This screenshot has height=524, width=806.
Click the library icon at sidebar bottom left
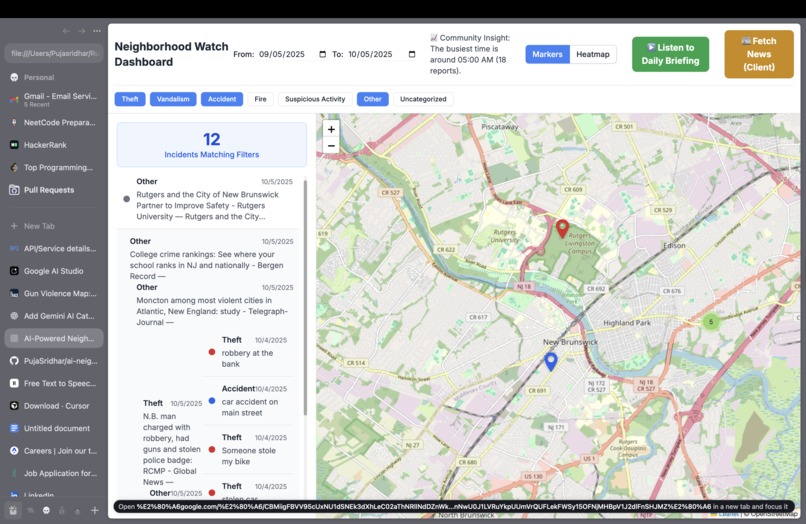coord(13,511)
